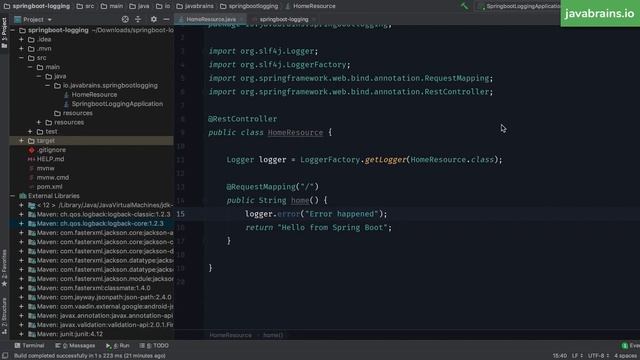Expand the test folder
The image size is (640, 360).
[x=30, y=131]
